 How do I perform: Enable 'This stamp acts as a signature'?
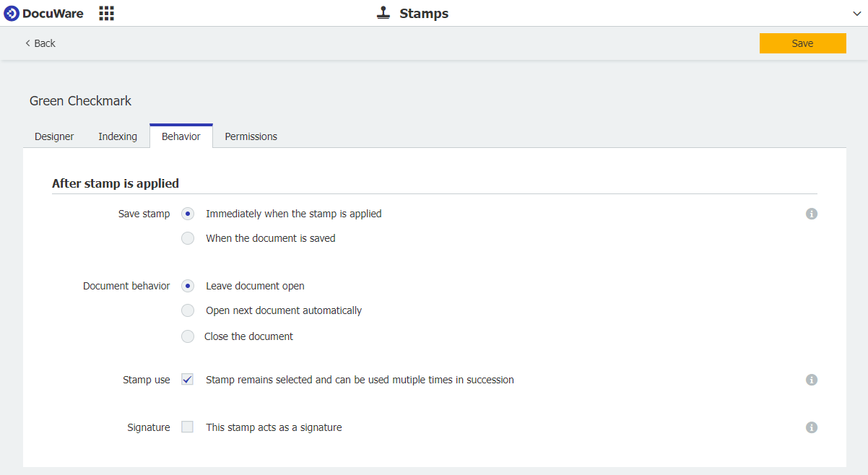188,427
